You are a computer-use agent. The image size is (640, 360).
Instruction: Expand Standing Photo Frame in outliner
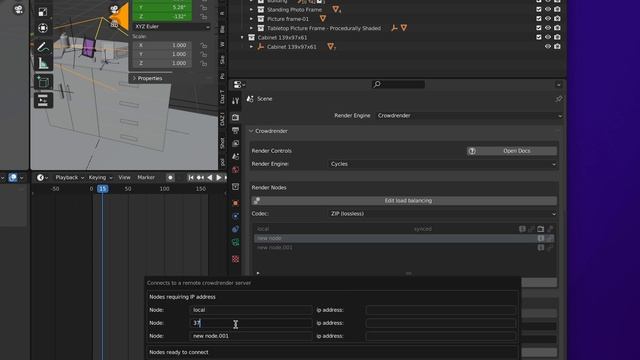[251, 9]
